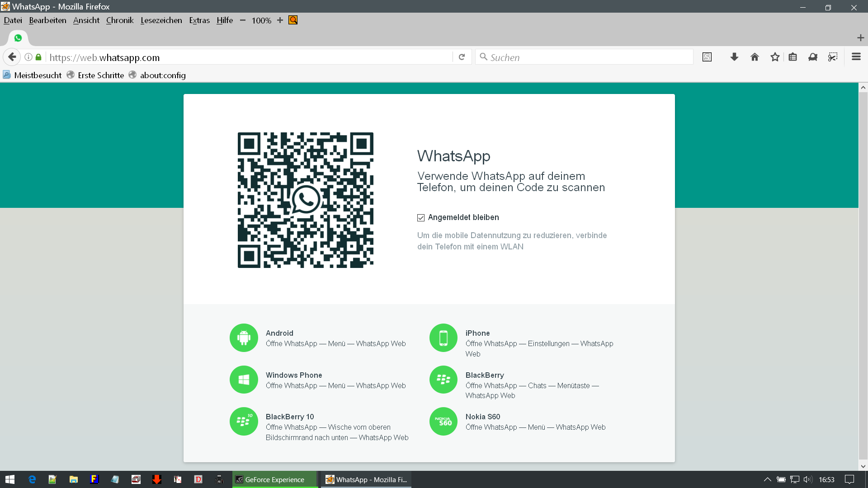Viewport: 868px width, 488px height.
Task: Open the new tab plus button
Action: [x=860, y=38]
